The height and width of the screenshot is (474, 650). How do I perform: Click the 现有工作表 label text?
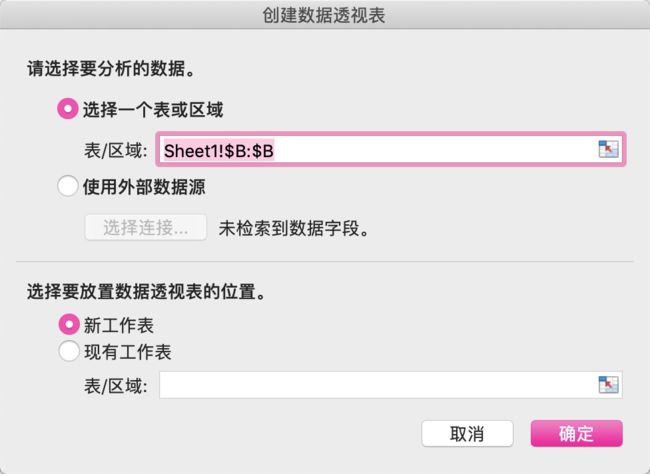[128, 352]
